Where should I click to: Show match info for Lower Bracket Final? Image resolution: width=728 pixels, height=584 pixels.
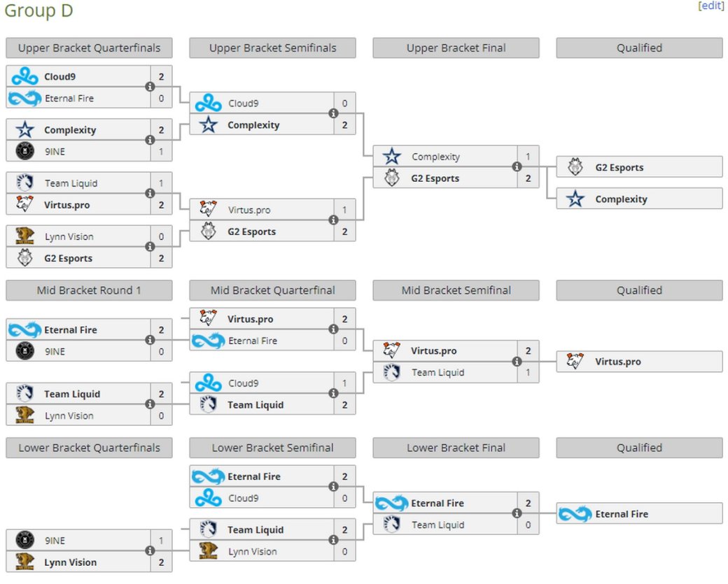pyautogui.click(x=517, y=513)
